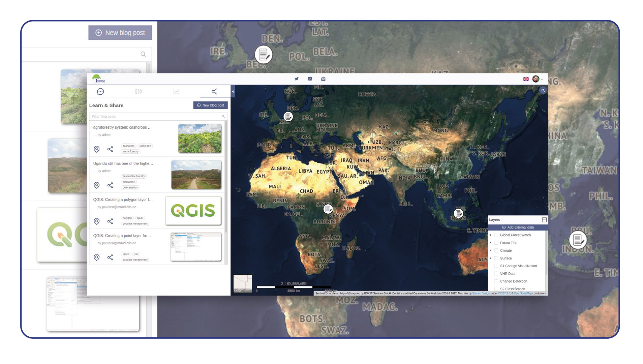Click the blog list vertical scrollbar
The height and width of the screenshot is (364, 643).
tap(226, 177)
